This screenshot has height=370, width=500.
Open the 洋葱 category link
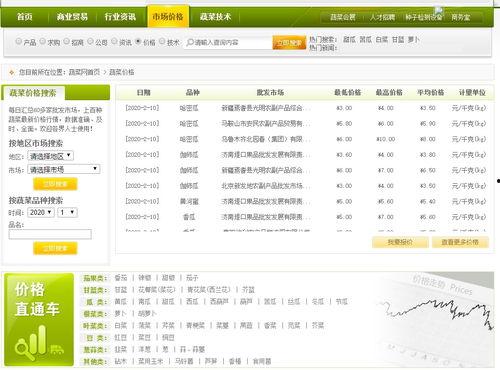point(144,349)
